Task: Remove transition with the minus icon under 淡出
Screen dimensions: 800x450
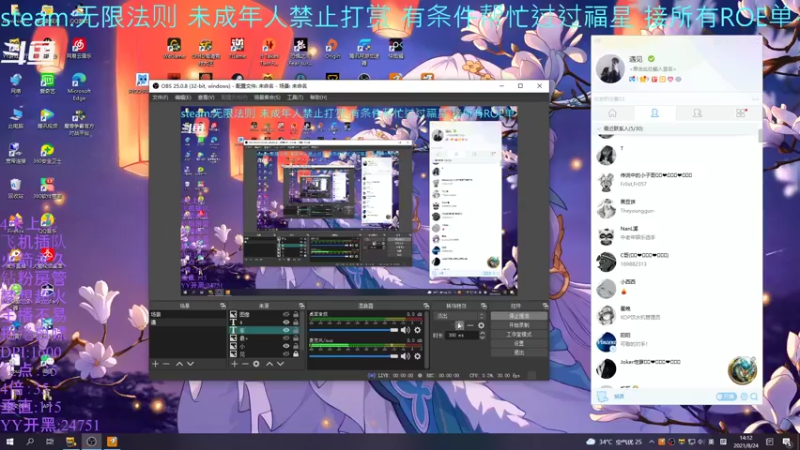Action: click(470, 325)
